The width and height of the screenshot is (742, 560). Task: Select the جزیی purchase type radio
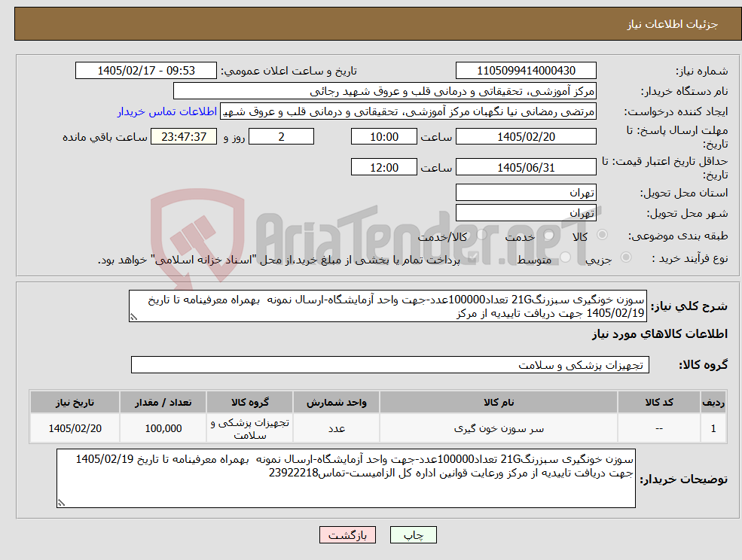tap(625, 257)
